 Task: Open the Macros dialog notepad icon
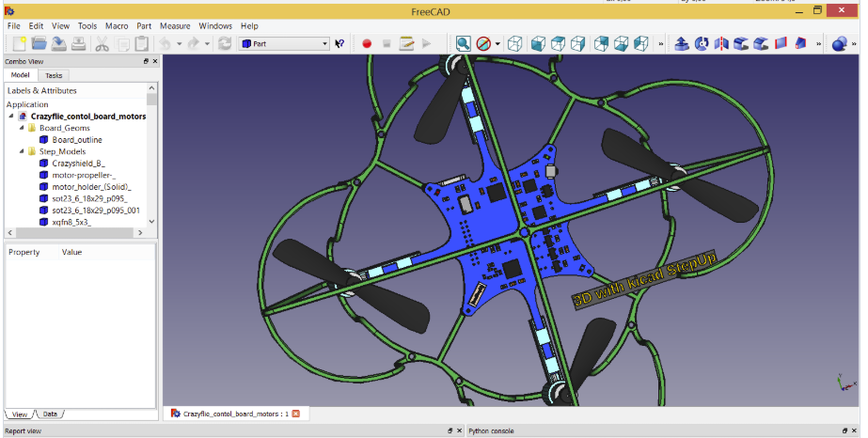click(x=406, y=43)
